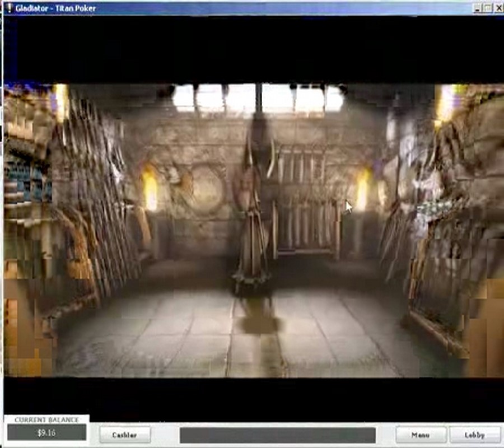The width and height of the screenshot is (504, 448).
Task: Open the game Menu
Action: [421, 435]
